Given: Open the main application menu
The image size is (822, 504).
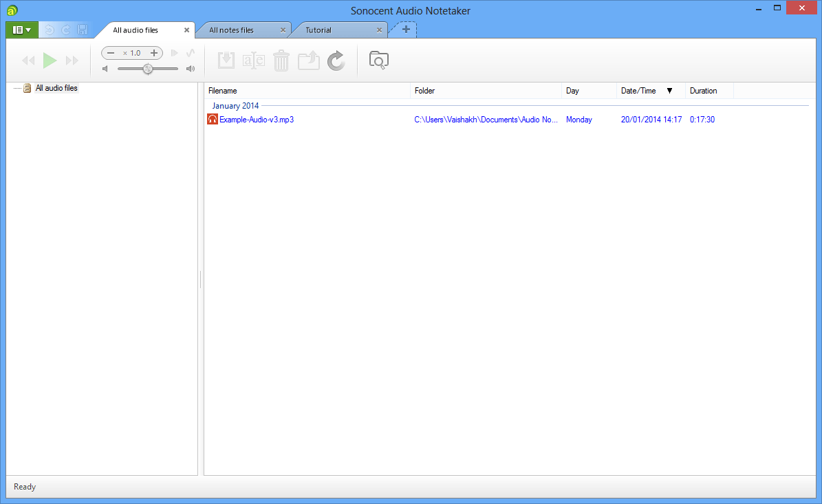Looking at the screenshot, I should pos(21,30).
